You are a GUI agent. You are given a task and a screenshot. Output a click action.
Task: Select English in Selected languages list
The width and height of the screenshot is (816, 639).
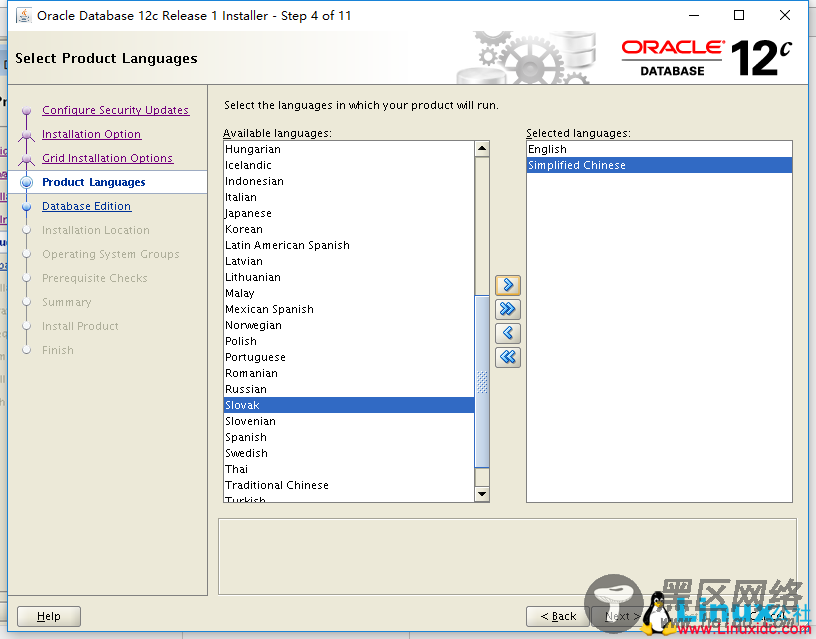[659, 149]
